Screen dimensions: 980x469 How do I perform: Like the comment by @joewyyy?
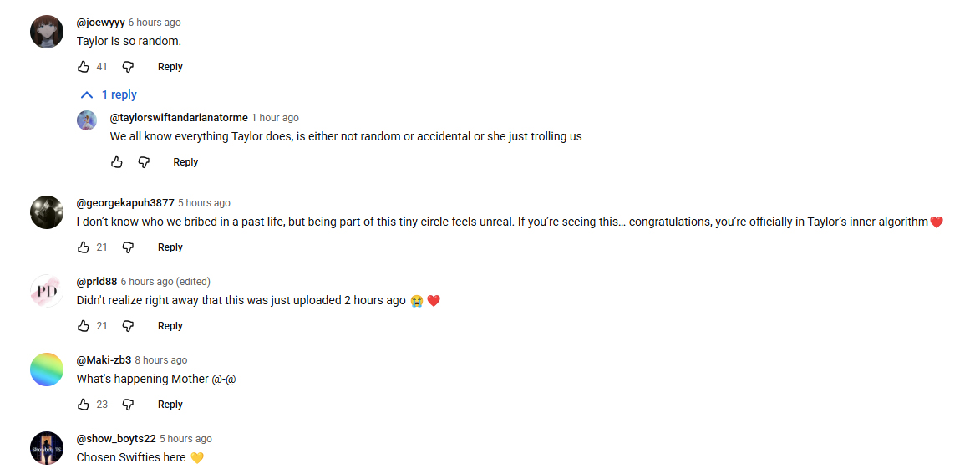tap(83, 66)
